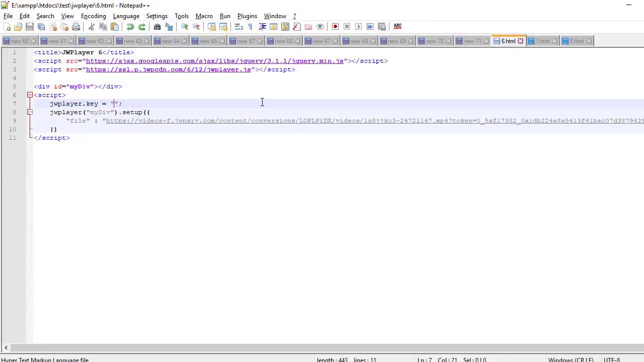Save current recorded macro icon
Image resolution: width=644 pixels, height=362 pixels.
point(382,27)
